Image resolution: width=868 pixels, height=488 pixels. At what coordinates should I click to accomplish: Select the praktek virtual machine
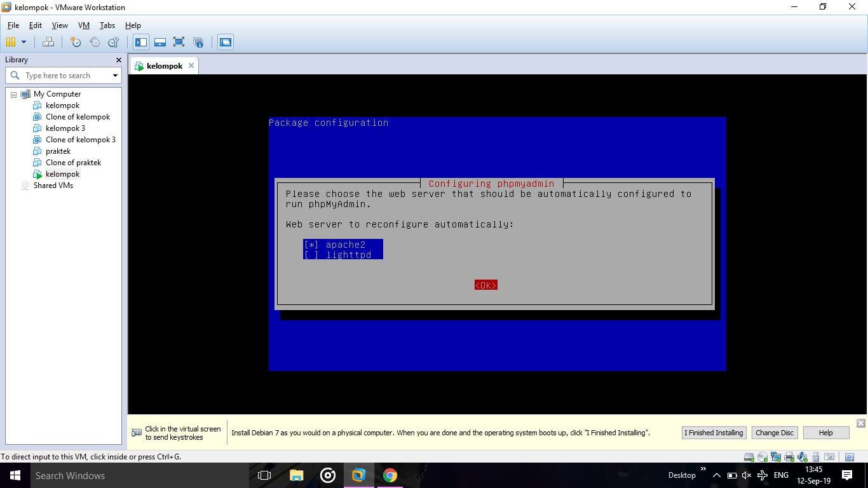coord(58,151)
